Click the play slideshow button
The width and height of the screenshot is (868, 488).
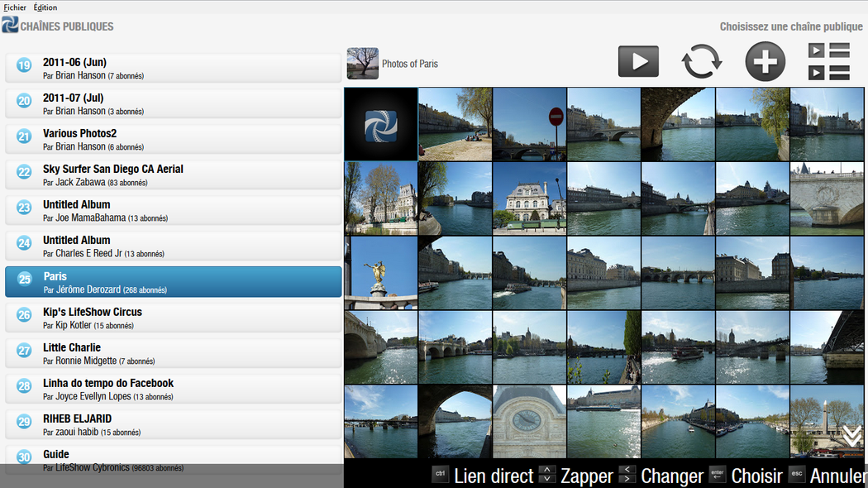click(x=638, y=62)
